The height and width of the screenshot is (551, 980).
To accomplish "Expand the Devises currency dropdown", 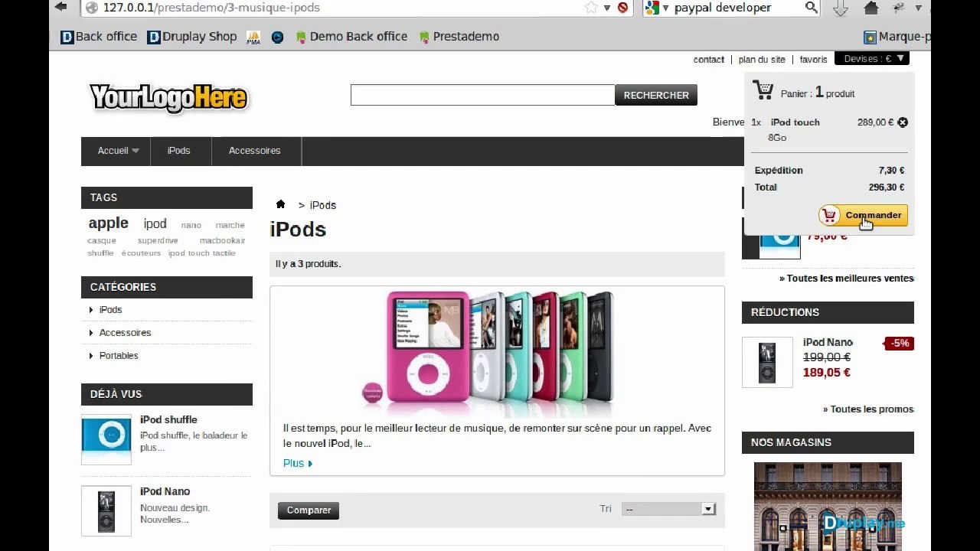I will point(873,59).
